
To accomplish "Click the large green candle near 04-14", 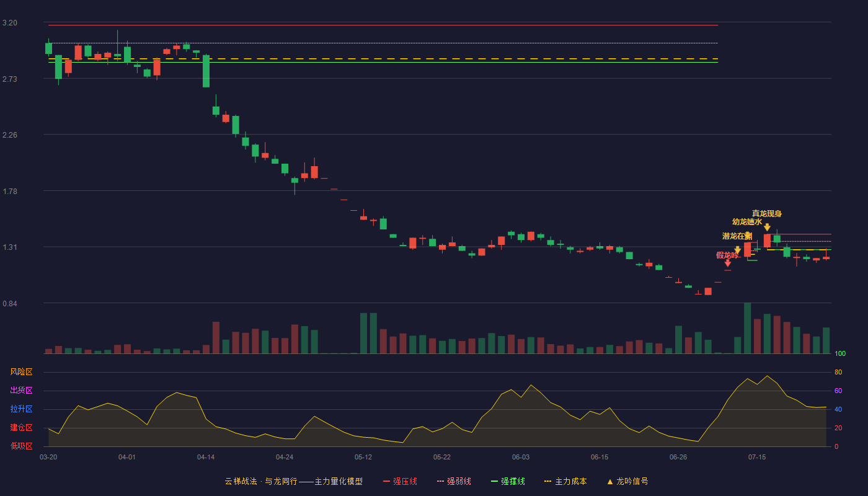I will pyautogui.click(x=206, y=71).
